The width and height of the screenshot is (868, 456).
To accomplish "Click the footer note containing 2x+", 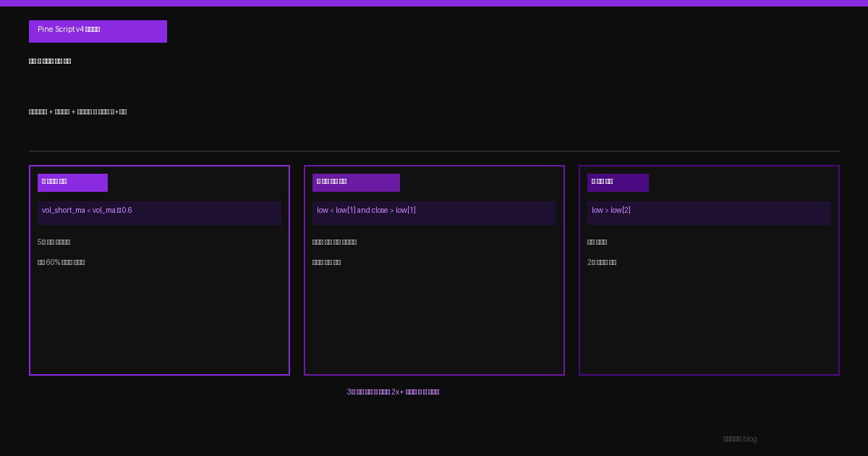I will coord(393,392).
